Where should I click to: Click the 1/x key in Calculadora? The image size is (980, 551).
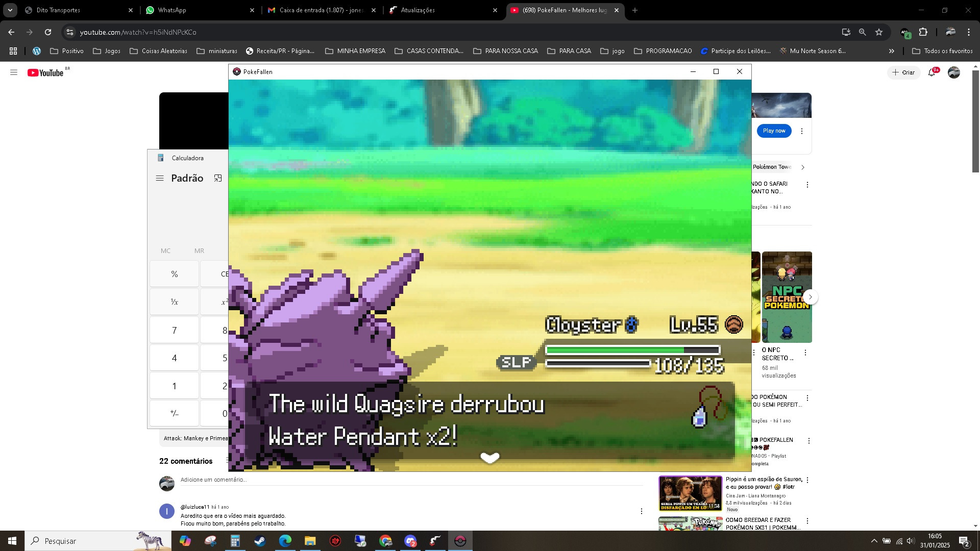tap(174, 302)
